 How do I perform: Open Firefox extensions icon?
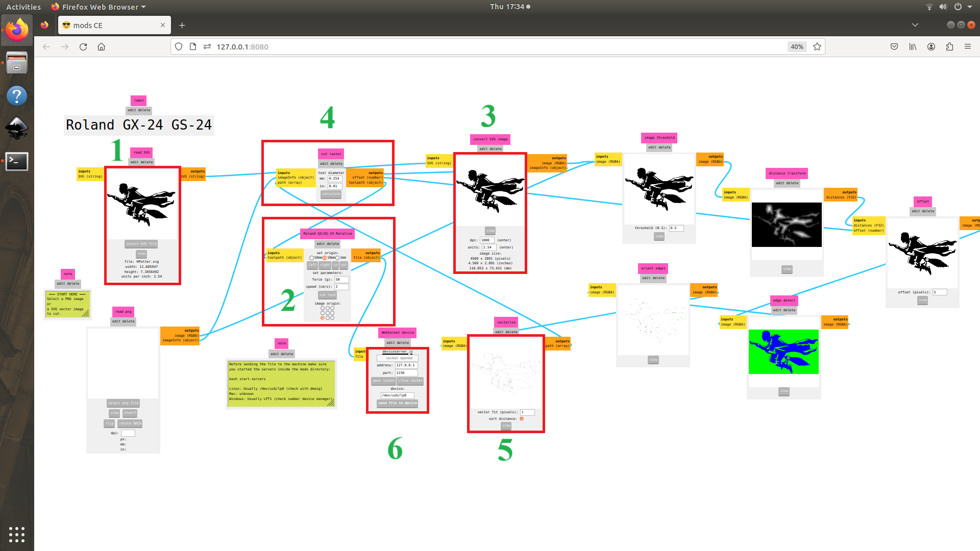[949, 46]
